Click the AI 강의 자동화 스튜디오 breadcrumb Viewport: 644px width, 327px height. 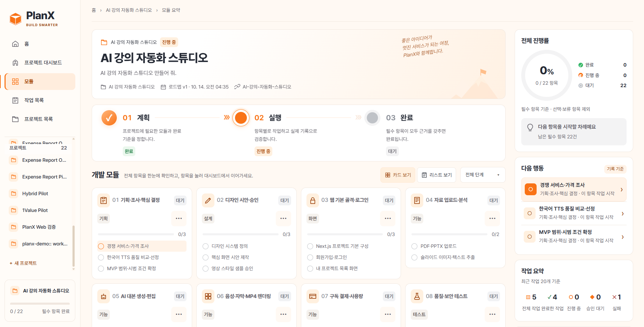coord(129,10)
